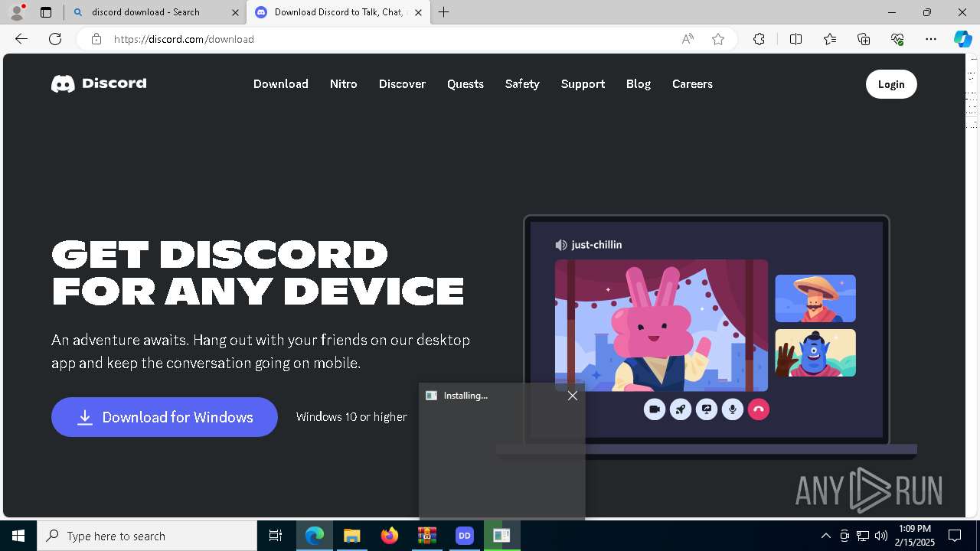Viewport: 980px width, 551px height.
Task: Open the Nitro nav item
Action: click(344, 84)
